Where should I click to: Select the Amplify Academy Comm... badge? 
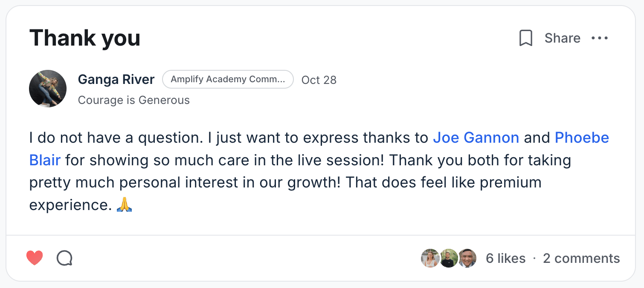tap(228, 80)
